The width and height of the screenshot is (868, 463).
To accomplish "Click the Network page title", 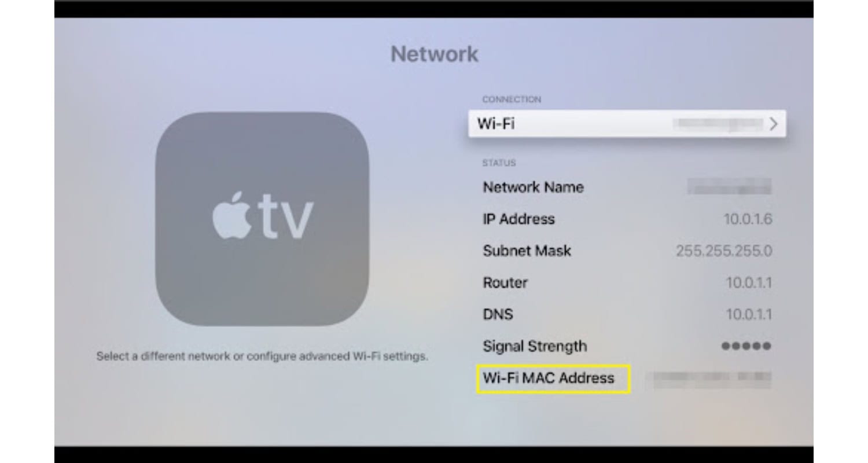I will coord(434,54).
